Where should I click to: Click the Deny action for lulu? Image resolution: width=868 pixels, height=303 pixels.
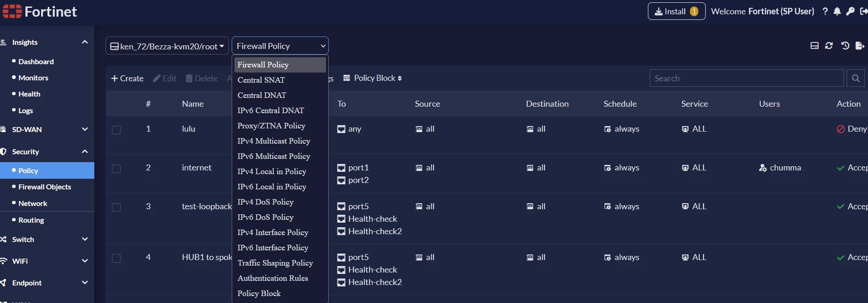(852, 129)
